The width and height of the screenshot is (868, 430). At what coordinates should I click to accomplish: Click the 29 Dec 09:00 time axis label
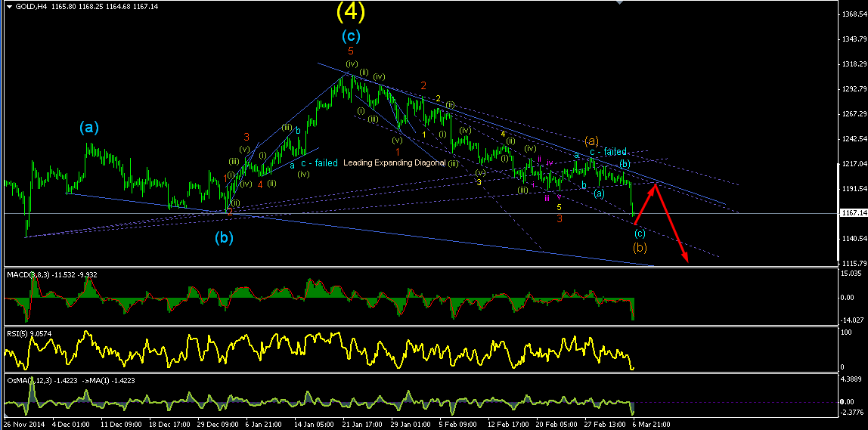(216, 425)
